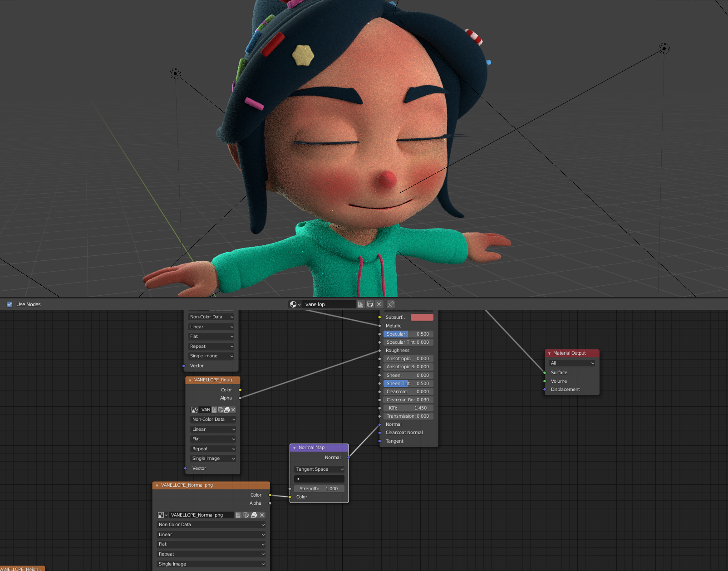Toggle fake user for VANELLOPE_Normal.png image
The height and width of the screenshot is (571, 728).
pos(238,515)
